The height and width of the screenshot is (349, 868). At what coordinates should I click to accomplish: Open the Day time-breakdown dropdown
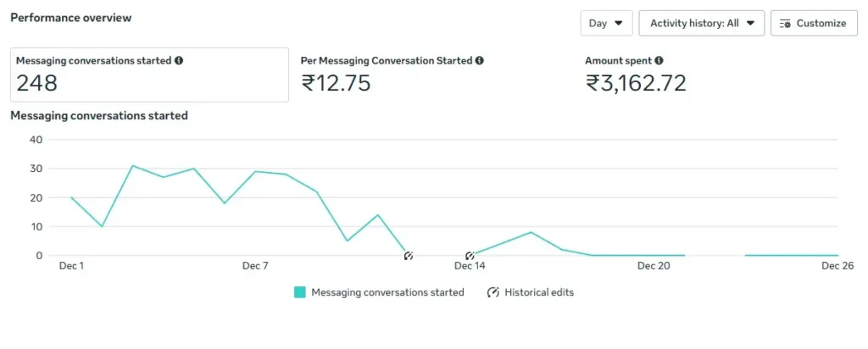click(x=606, y=24)
